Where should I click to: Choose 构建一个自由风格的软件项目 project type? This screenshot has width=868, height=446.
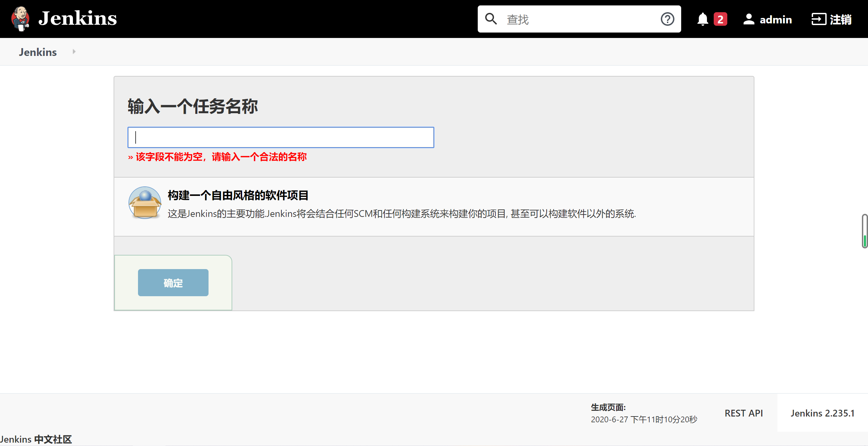point(238,195)
